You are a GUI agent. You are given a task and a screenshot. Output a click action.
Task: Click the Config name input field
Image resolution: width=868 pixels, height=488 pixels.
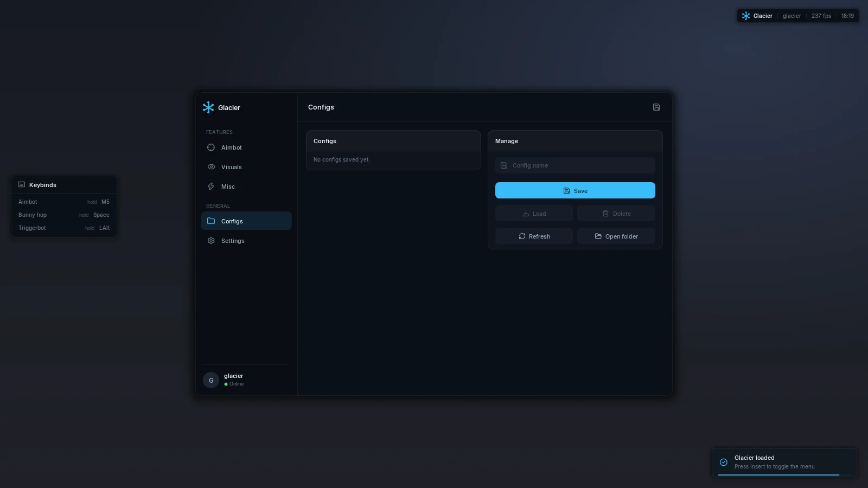point(575,165)
